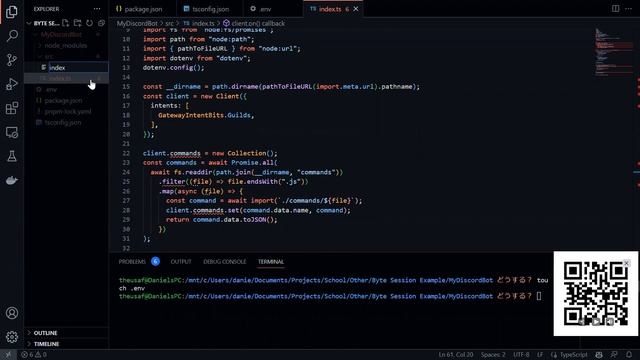Viewport: 640px width, 360px height.
Task: Click client.on() callback breadcrumb
Action: pyautogui.click(x=258, y=24)
